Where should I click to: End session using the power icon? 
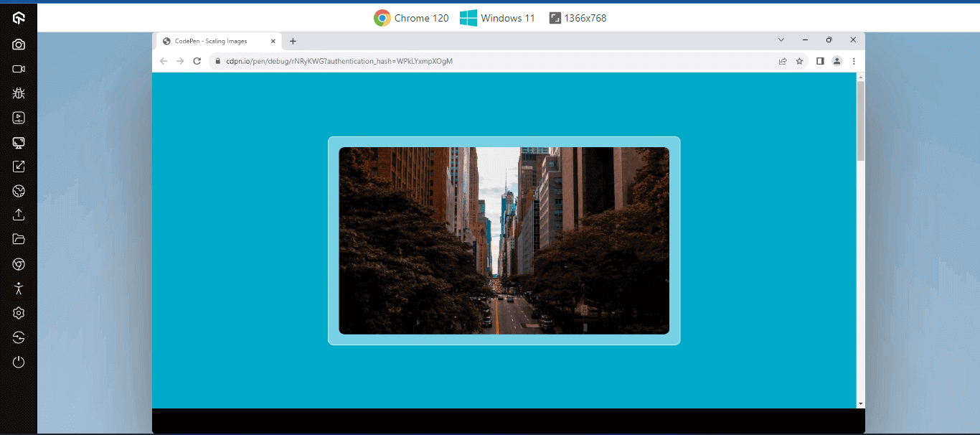(x=19, y=362)
